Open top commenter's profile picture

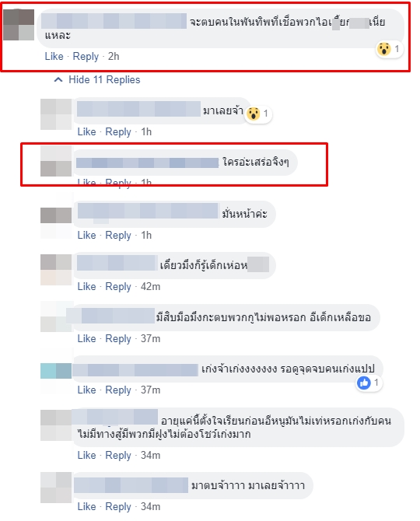pos(19,25)
